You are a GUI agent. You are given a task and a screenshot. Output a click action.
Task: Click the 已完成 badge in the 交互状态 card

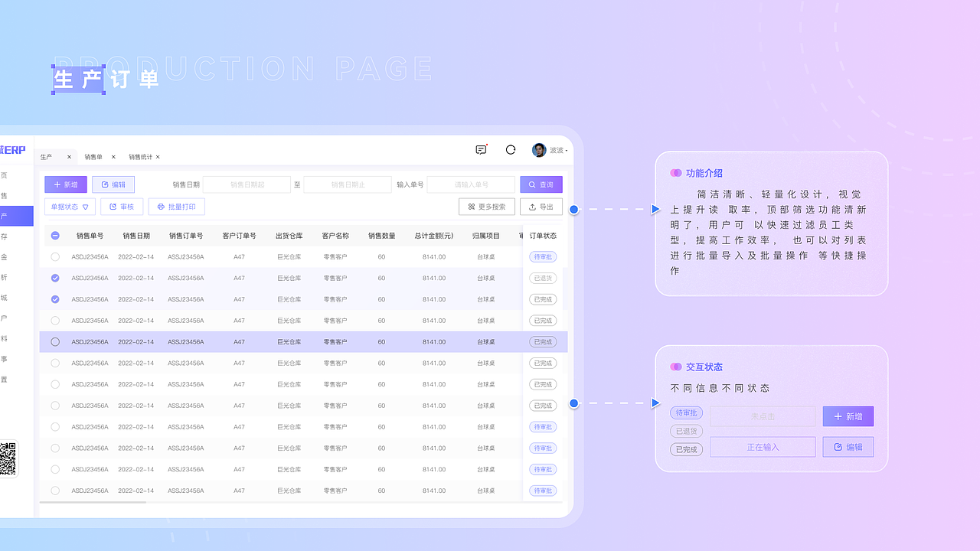(x=686, y=449)
